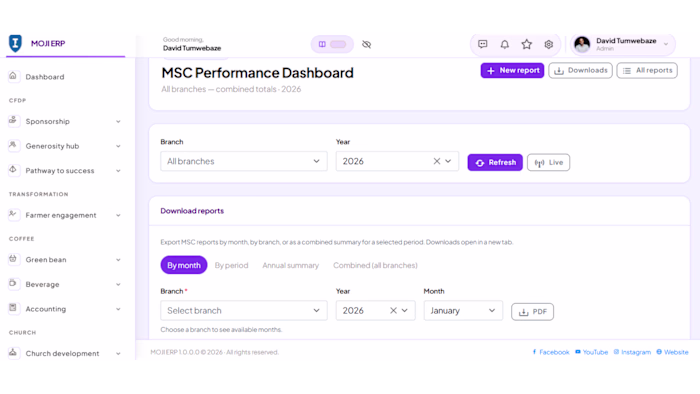Click the Instagram icon in the footer

click(x=617, y=352)
